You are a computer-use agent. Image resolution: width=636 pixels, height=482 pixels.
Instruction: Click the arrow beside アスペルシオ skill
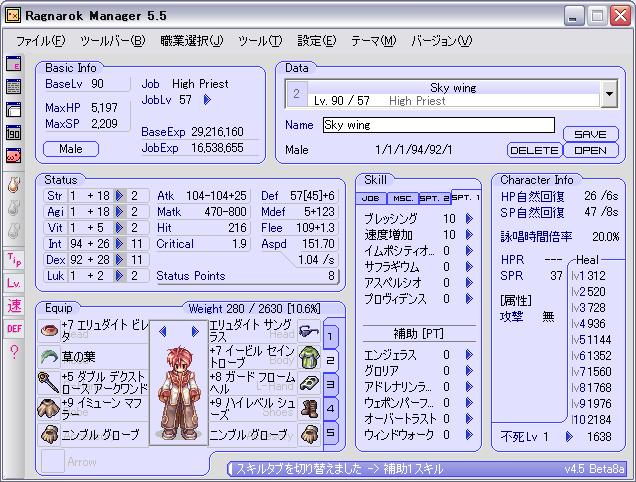point(469,282)
